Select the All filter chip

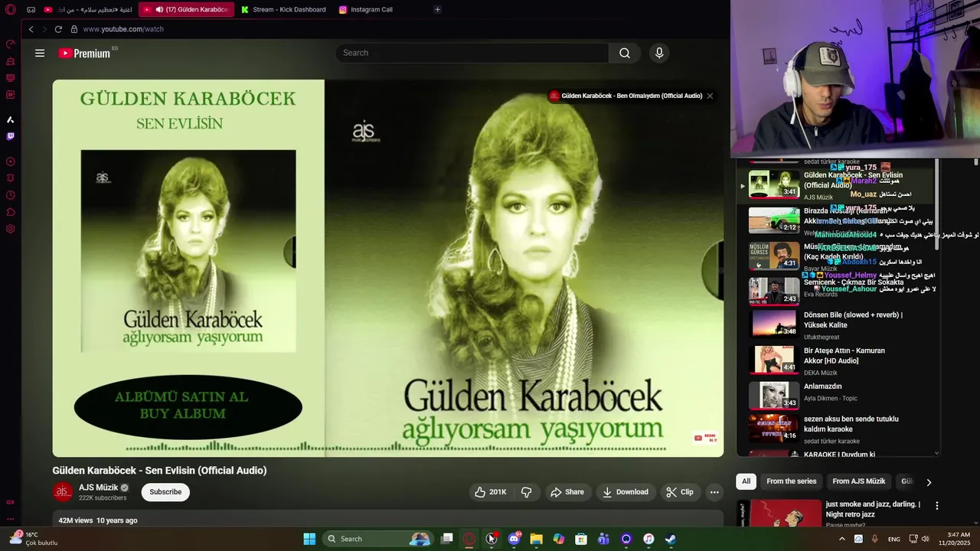coord(746,481)
